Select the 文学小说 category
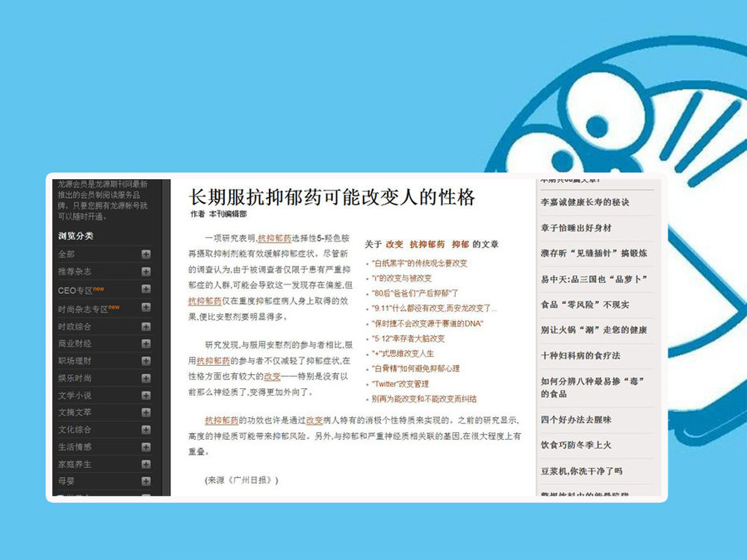Viewport: 747px width, 560px height. click(74, 395)
